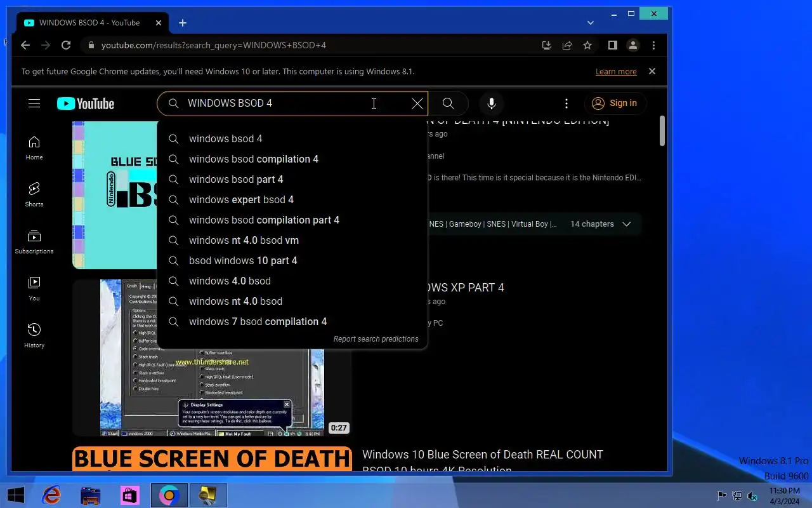812x508 pixels.
Task: Open the Windows 10 Blue Screen of Death video title
Action: pos(483,463)
